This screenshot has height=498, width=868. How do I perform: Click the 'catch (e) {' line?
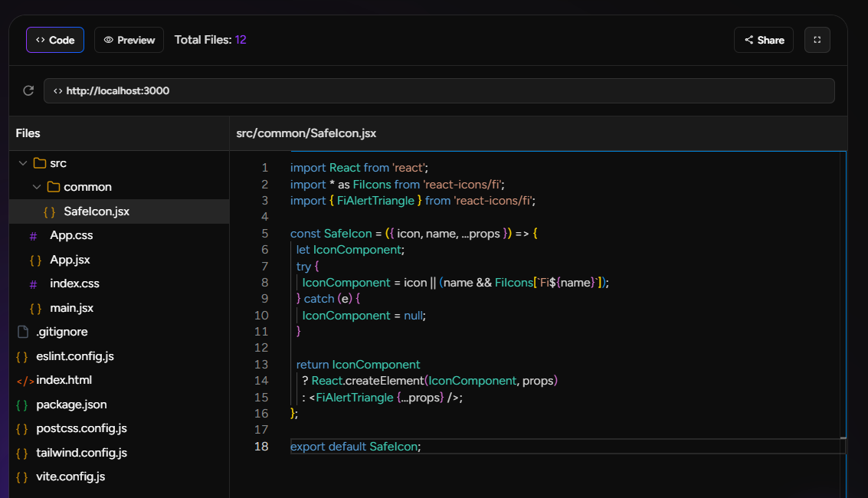pyautogui.click(x=328, y=299)
